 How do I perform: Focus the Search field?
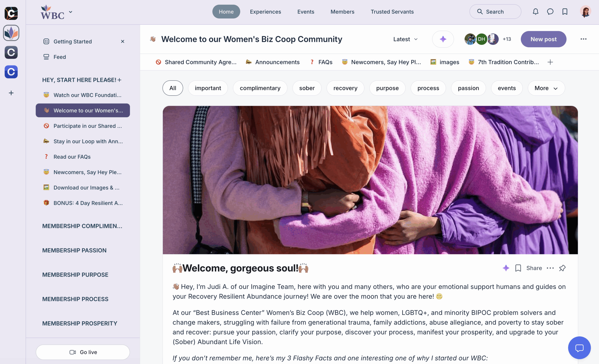495,12
